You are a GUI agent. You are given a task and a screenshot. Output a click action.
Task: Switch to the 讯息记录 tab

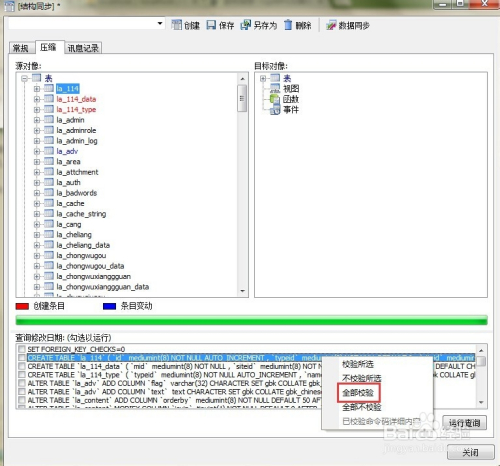(83, 48)
